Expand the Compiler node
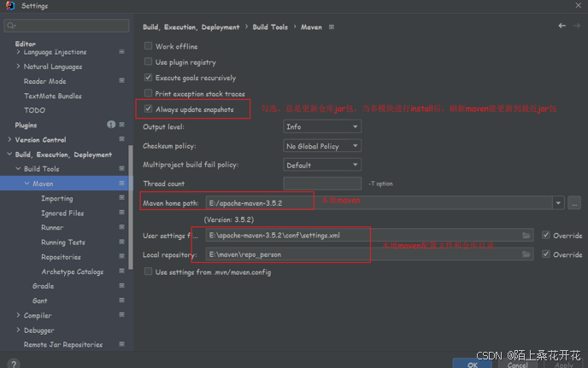 (18, 315)
